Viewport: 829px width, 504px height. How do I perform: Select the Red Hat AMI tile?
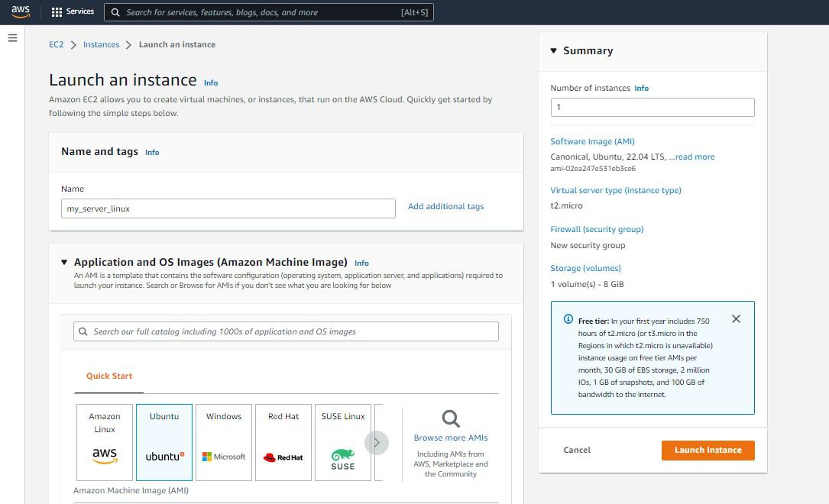tap(283, 443)
